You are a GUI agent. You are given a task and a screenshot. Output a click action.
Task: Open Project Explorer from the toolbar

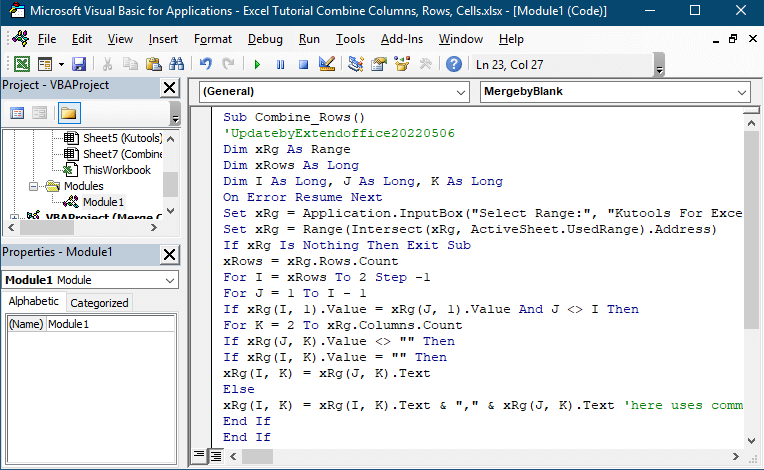point(356,64)
